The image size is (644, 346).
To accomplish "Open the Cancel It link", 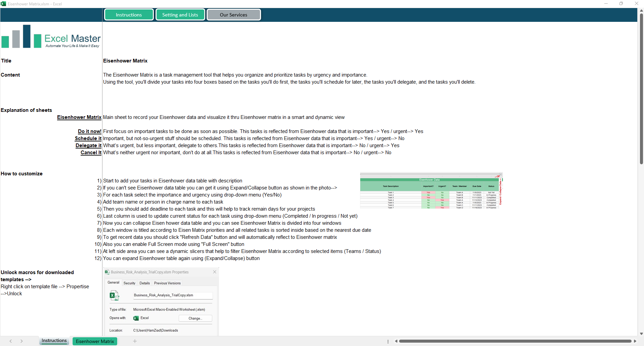I will pyautogui.click(x=91, y=153).
